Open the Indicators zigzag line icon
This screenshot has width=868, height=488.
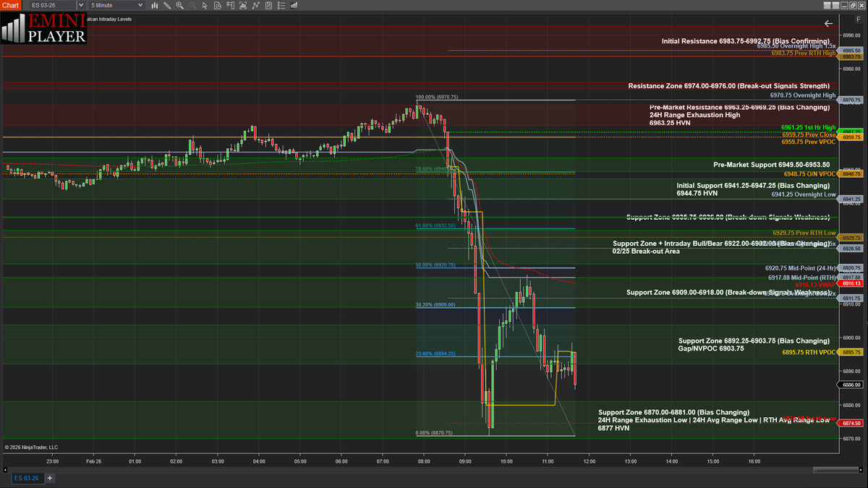click(x=256, y=5)
